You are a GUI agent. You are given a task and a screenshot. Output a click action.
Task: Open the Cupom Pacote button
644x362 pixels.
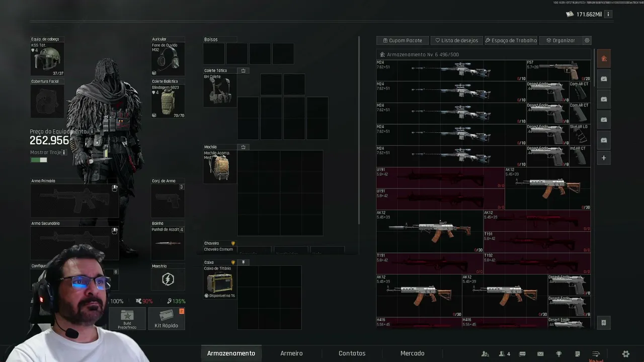coord(403,40)
